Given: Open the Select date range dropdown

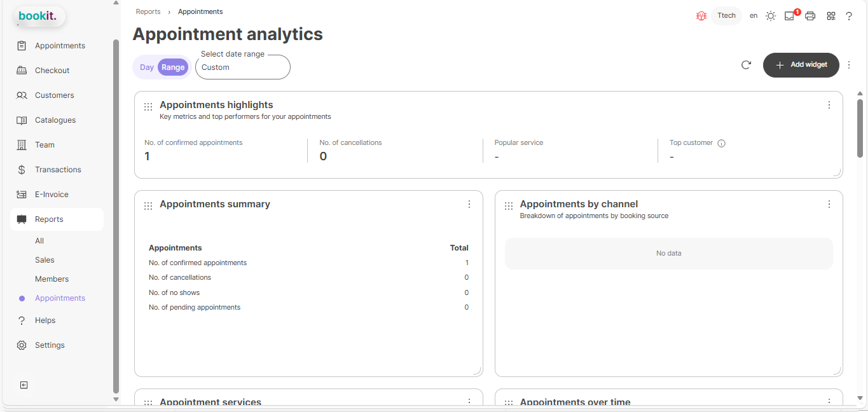Looking at the screenshot, I should click(x=242, y=67).
